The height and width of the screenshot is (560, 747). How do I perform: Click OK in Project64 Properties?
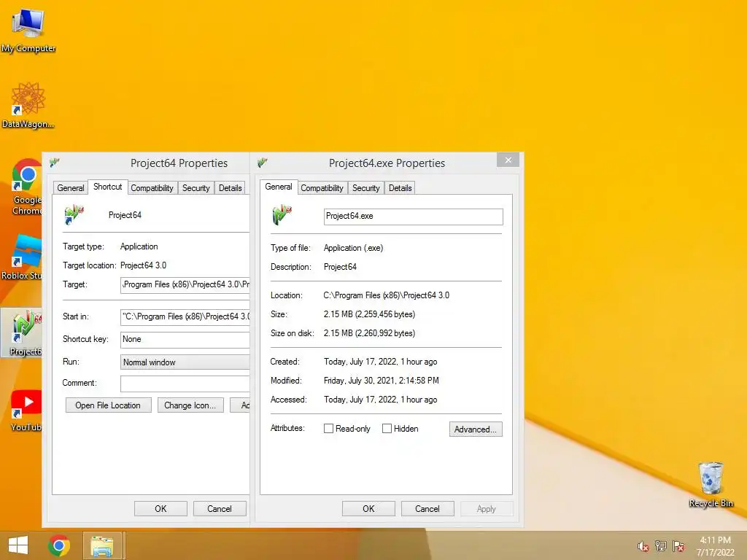point(160,508)
